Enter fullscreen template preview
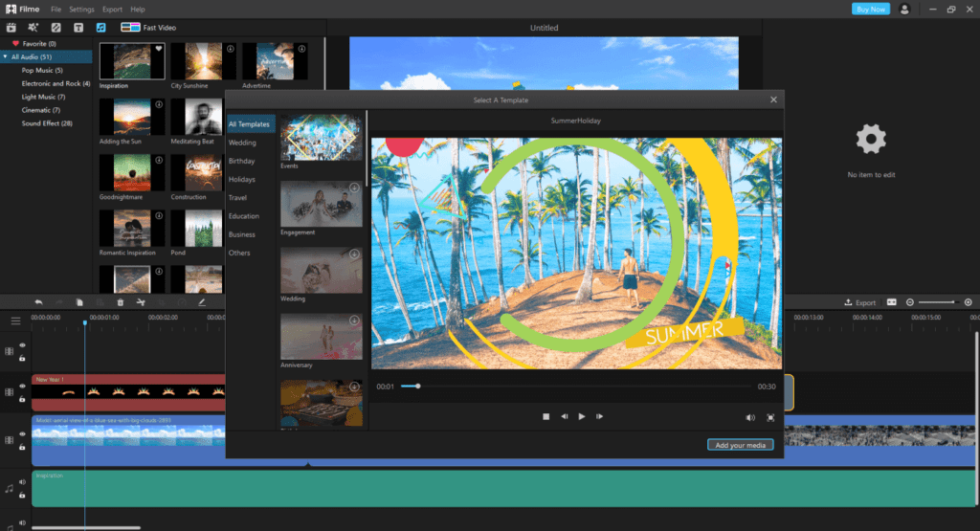The width and height of the screenshot is (980, 531). pos(770,417)
